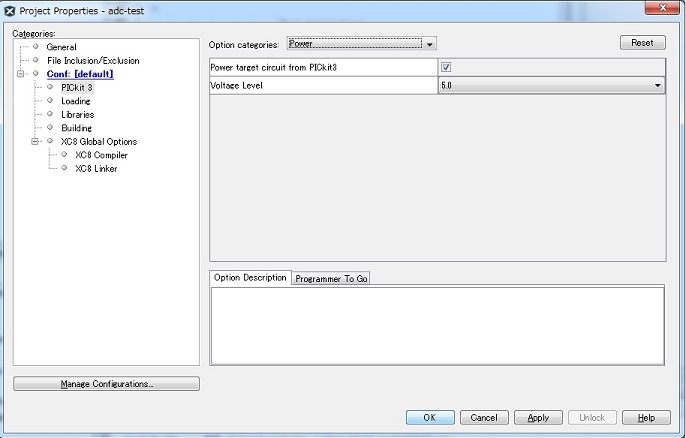Click Power target circuit from PICkit3 label
Screen dimensions: 686x438
(x=273, y=67)
